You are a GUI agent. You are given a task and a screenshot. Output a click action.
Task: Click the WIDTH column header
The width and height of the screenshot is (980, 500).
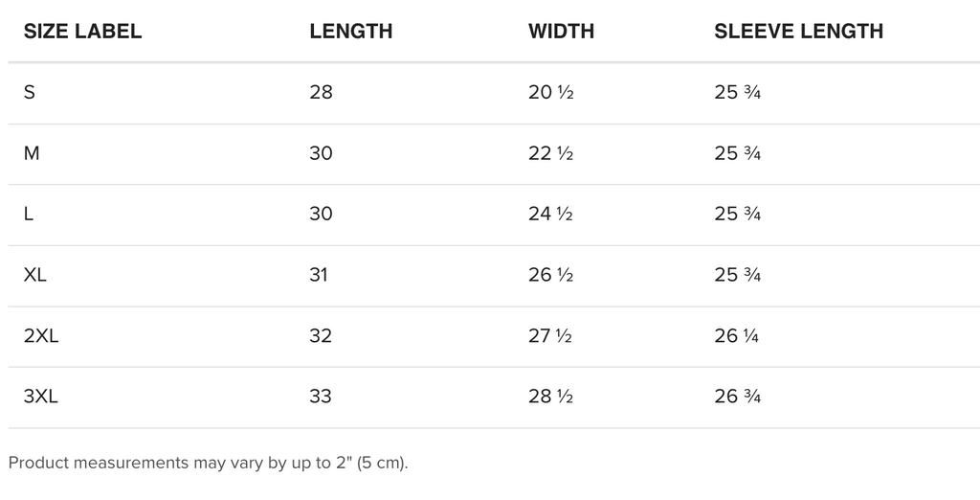pyautogui.click(x=561, y=32)
